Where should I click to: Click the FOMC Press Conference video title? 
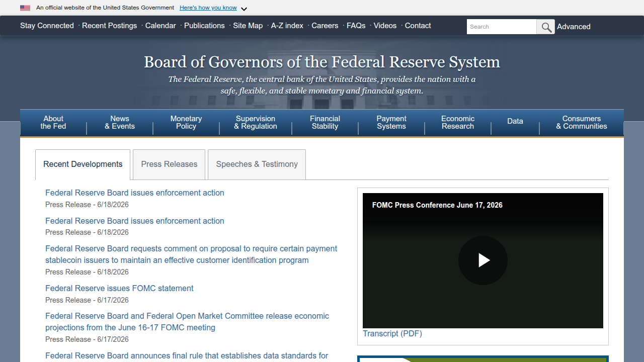click(437, 205)
